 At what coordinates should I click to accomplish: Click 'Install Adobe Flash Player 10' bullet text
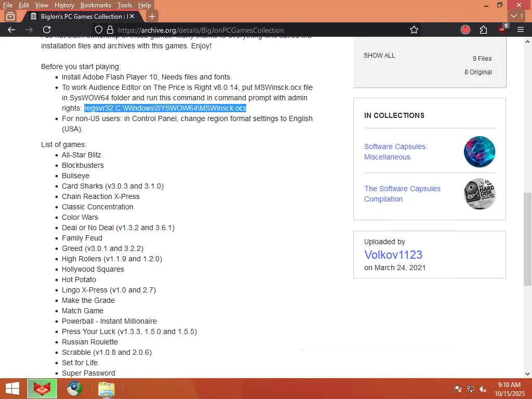pyautogui.click(x=147, y=77)
